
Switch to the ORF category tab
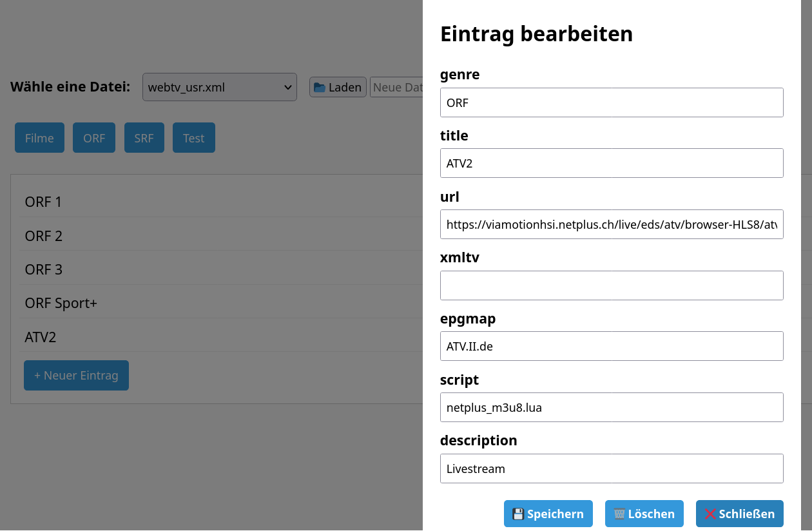tap(94, 138)
